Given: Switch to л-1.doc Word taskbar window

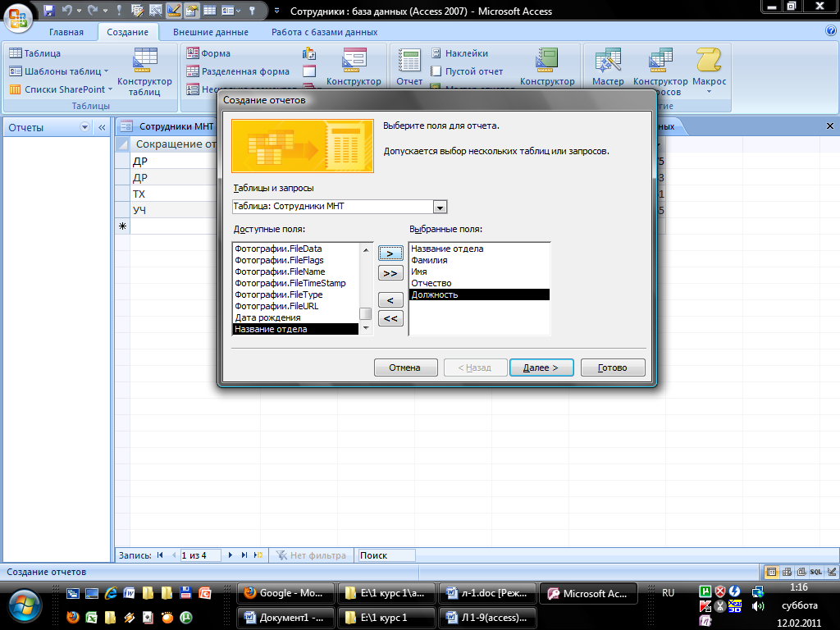Looking at the screenshot, I should click(487, 593).
